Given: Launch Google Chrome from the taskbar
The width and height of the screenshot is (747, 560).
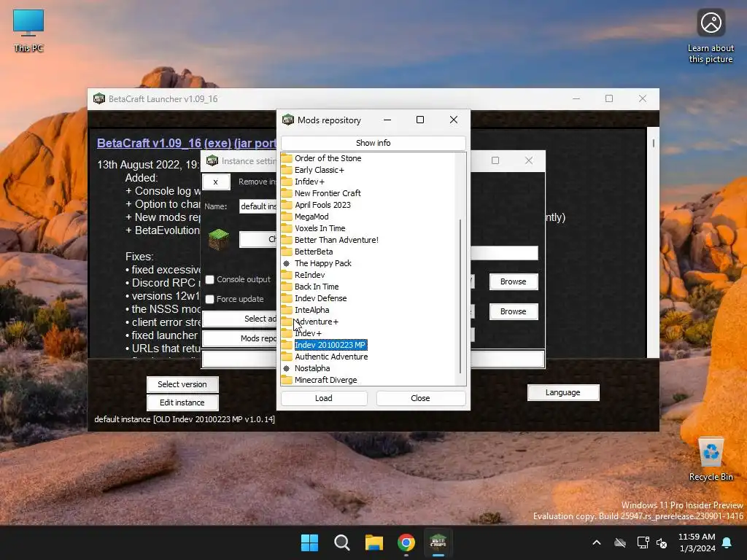Looking at the screenshot, I should [406, 542].
